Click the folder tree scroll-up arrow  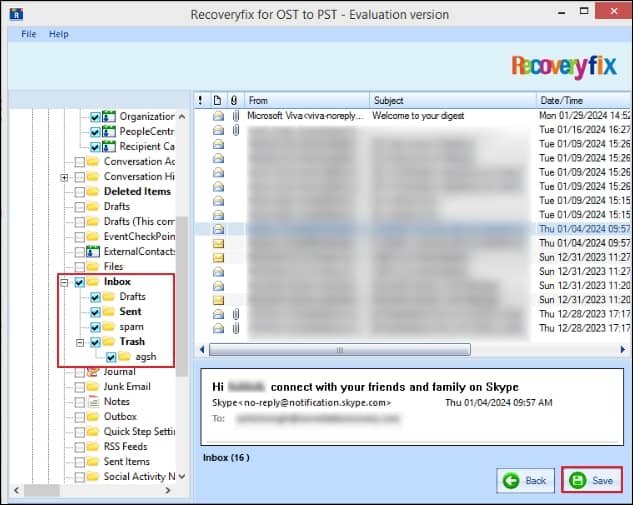(x=182, y=117)
